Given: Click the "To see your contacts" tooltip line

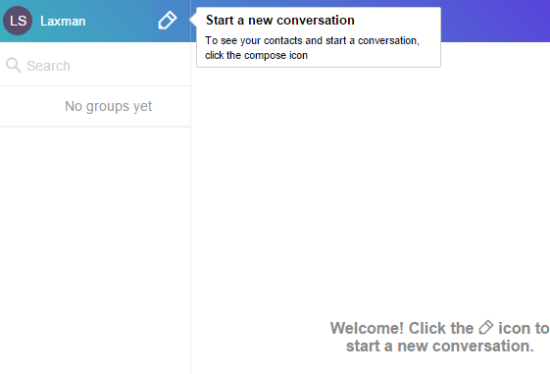Looking at the screenshot, I should [x=312, y=40].
